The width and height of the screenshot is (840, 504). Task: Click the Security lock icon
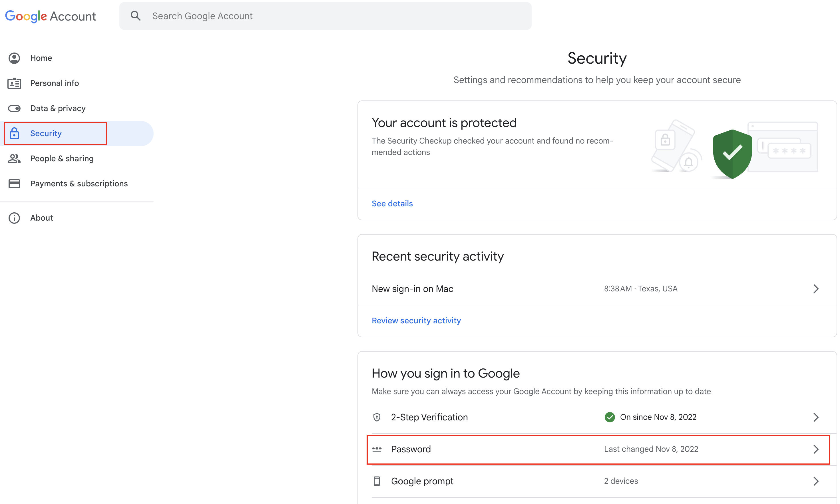click(x=14, y=134)
